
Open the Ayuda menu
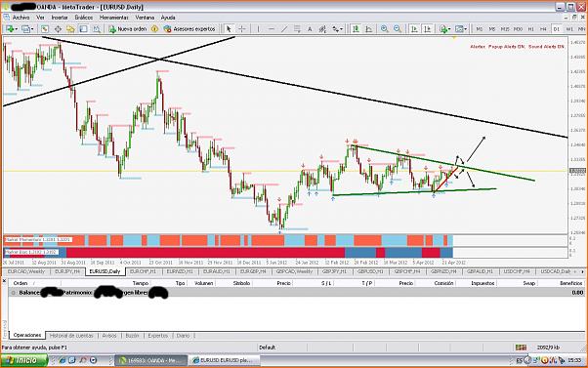168,18
